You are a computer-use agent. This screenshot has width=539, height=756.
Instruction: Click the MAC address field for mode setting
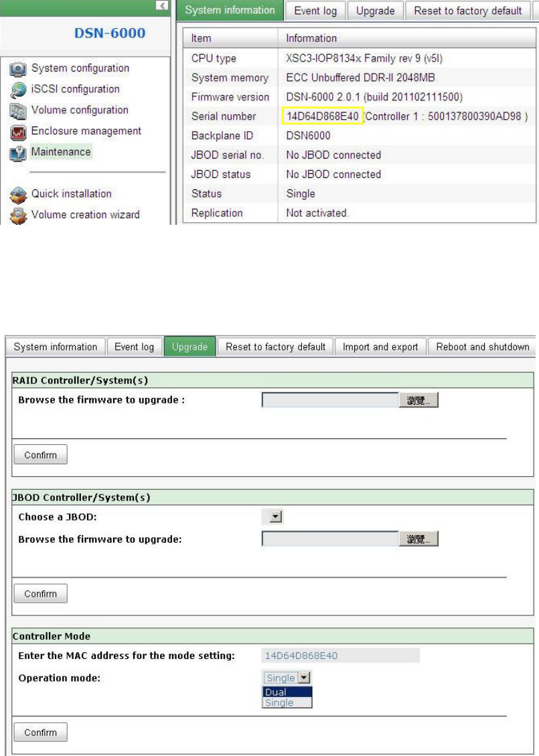pyautogui.click(x=341, y=656)
